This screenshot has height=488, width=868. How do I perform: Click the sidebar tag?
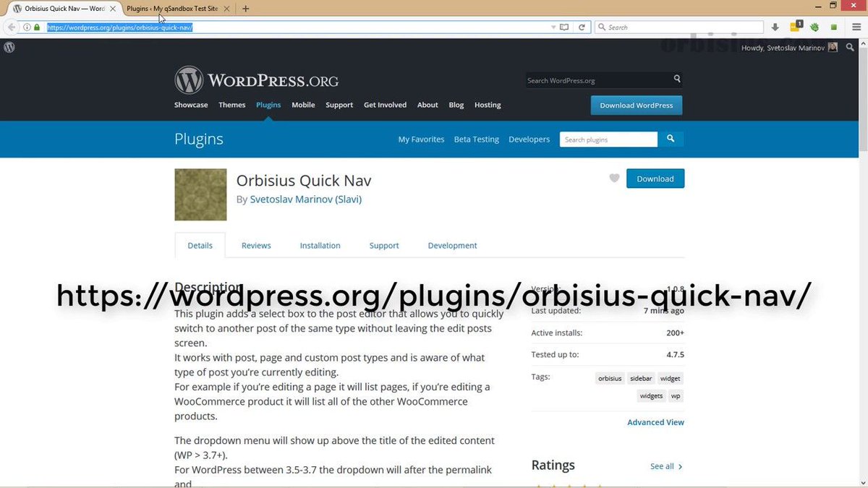(641, 378)
